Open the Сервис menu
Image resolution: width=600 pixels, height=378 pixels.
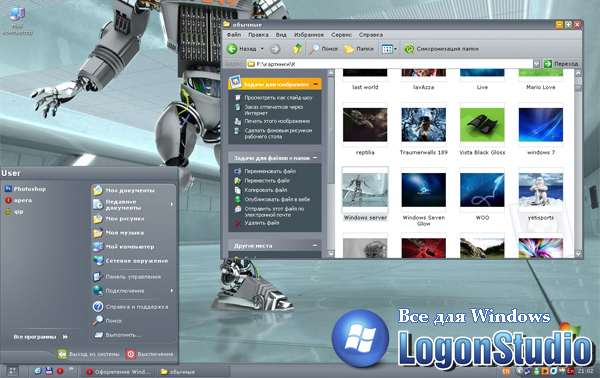[341, 35]
